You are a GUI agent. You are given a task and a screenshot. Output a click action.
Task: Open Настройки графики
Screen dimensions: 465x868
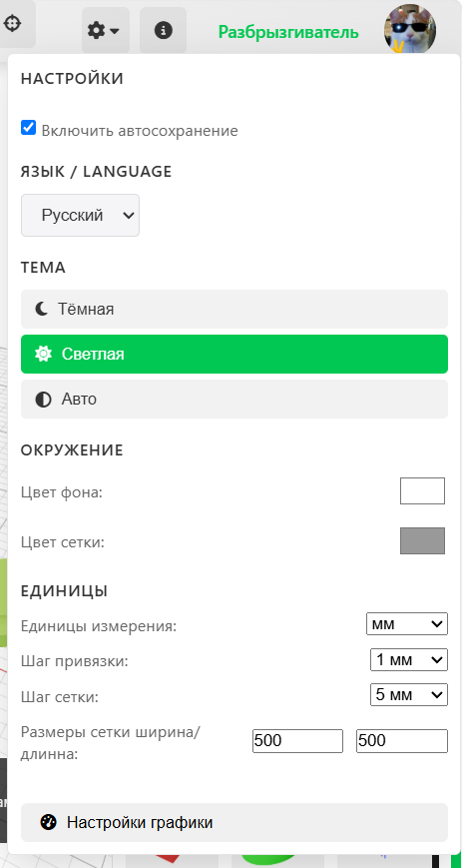coord(234,823)
